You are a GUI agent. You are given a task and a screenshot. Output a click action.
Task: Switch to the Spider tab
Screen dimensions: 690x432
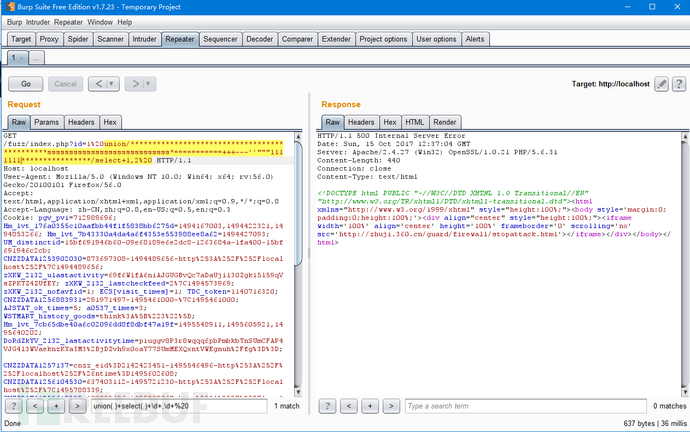coord(78,39)
